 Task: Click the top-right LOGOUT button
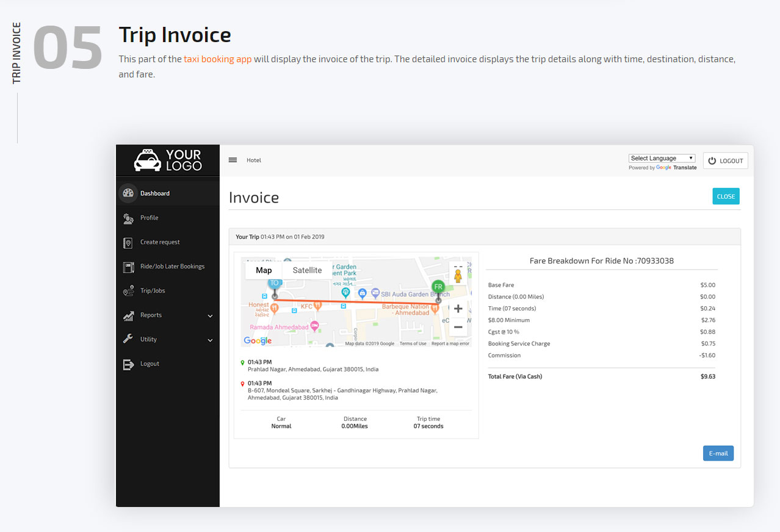click(725, 161)
